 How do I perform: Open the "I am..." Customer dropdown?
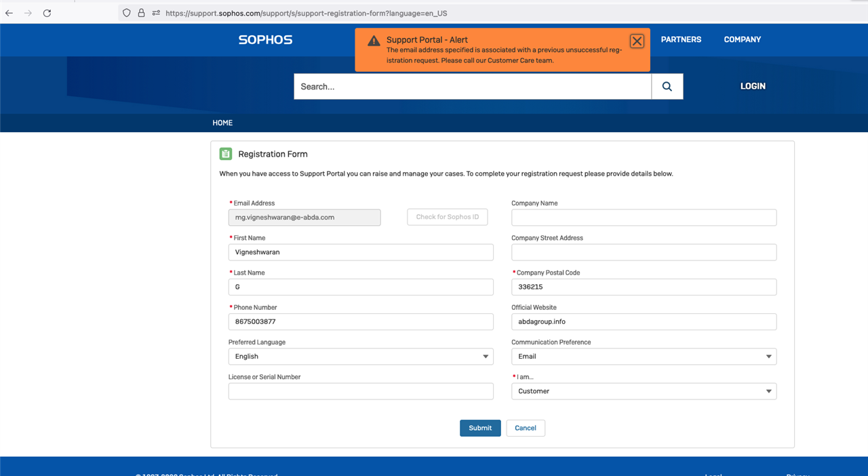pos(644,391)
